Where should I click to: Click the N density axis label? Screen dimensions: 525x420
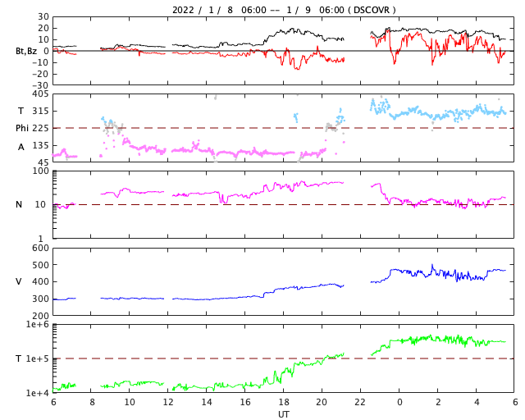point(19,204)
